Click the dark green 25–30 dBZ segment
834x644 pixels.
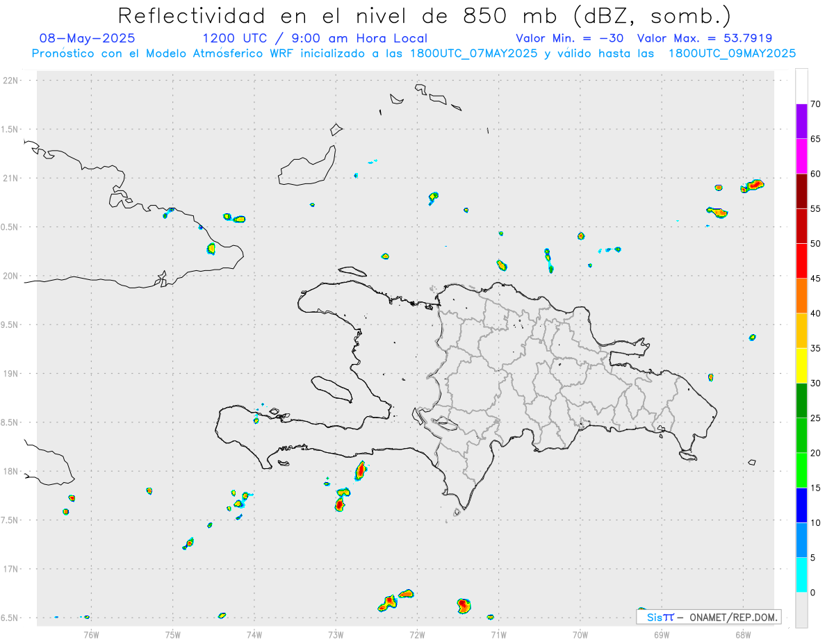[801, 401]
